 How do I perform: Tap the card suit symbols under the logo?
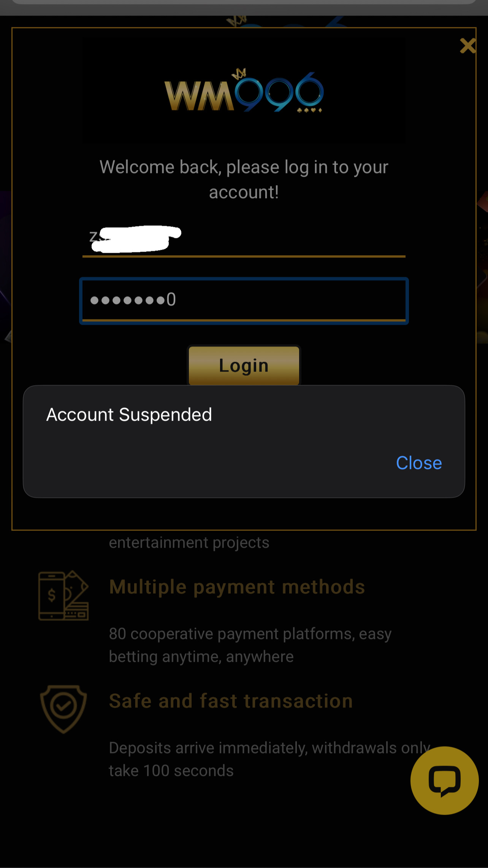pyautogui.click(x=310, y=110)
